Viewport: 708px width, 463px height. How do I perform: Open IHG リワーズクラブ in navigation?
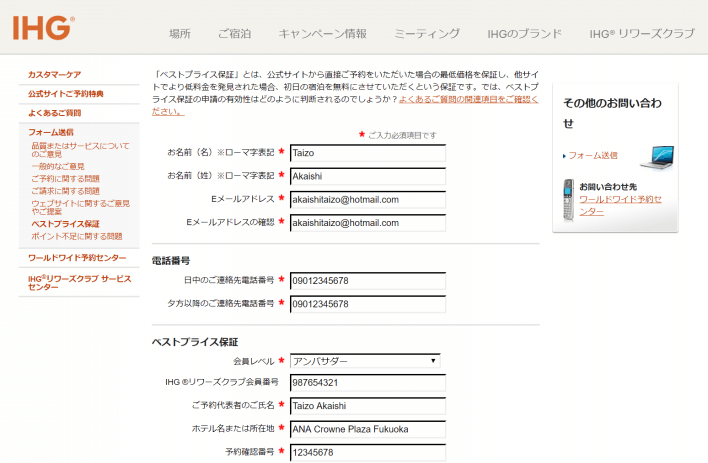pyautogui.click(x=642, y=34)
